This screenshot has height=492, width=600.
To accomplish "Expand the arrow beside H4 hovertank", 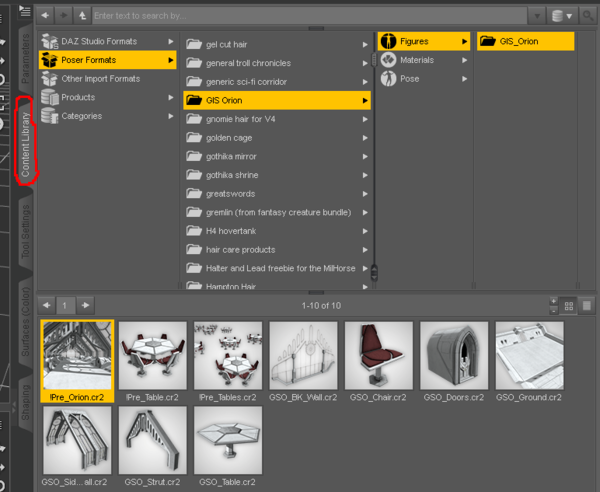I will [365, 231].
